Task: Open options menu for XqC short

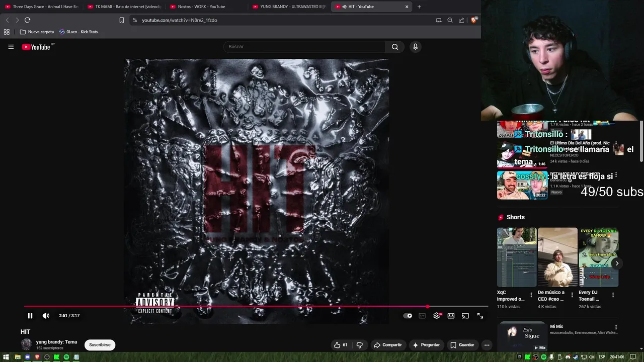Action: click(531, 295)
